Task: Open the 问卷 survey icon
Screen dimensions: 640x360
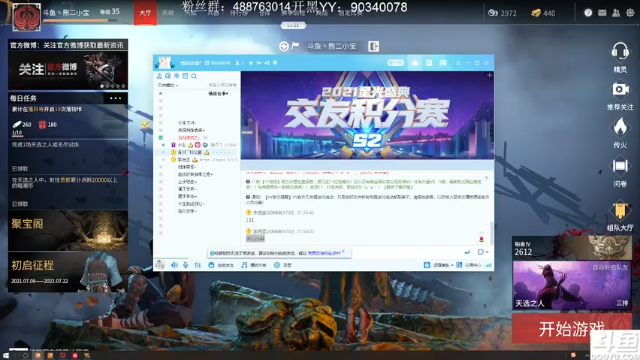Action: [620, 166]
